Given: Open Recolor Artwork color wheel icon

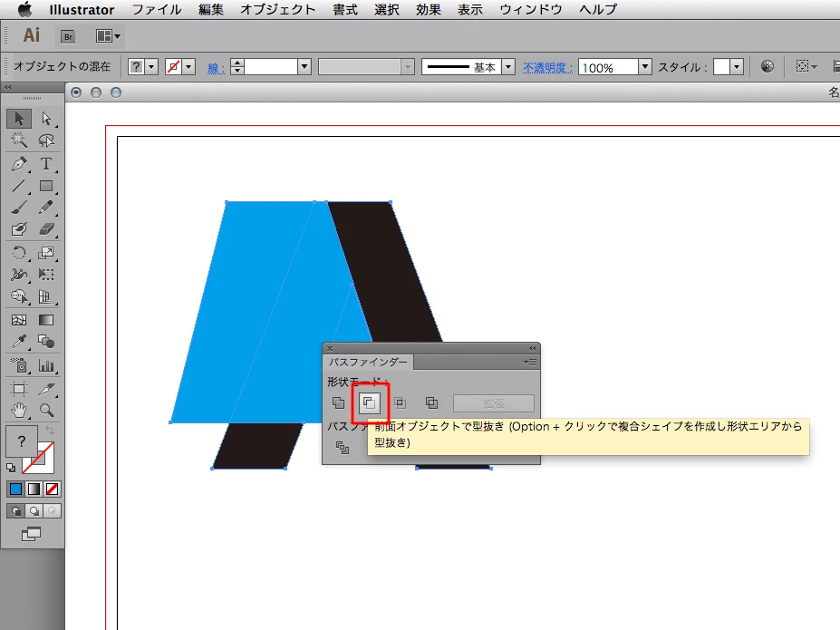Looking at the screenshot, I should pyautogui.click(x=768, y=66).
